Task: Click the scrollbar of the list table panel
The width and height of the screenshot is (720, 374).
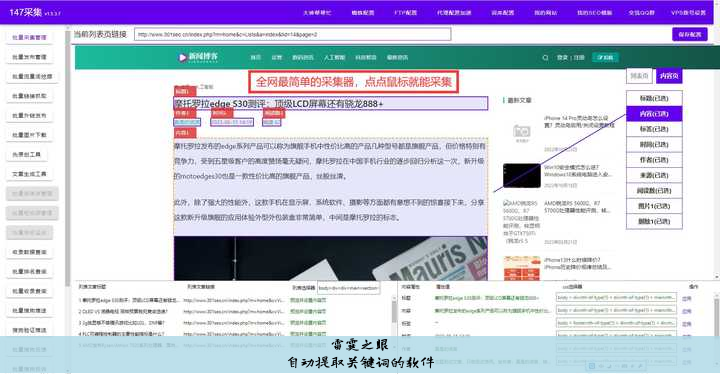Action: point(394,312)
